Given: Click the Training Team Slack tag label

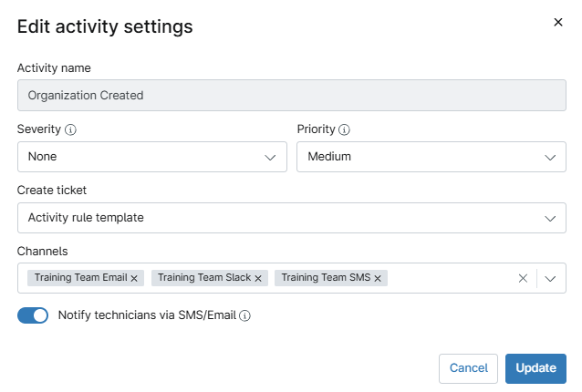Looking at the screenshot, I should [x=204, y=278].
